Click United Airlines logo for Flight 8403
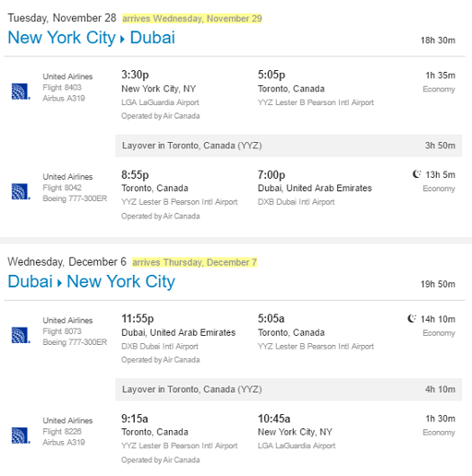The width and height of the screenshot is (472, 476). pyautogui.click(x=21, y=92)
